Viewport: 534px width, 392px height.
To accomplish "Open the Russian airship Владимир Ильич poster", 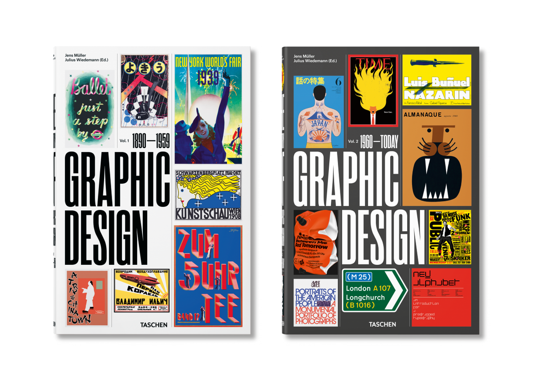I will coord(142,290).
